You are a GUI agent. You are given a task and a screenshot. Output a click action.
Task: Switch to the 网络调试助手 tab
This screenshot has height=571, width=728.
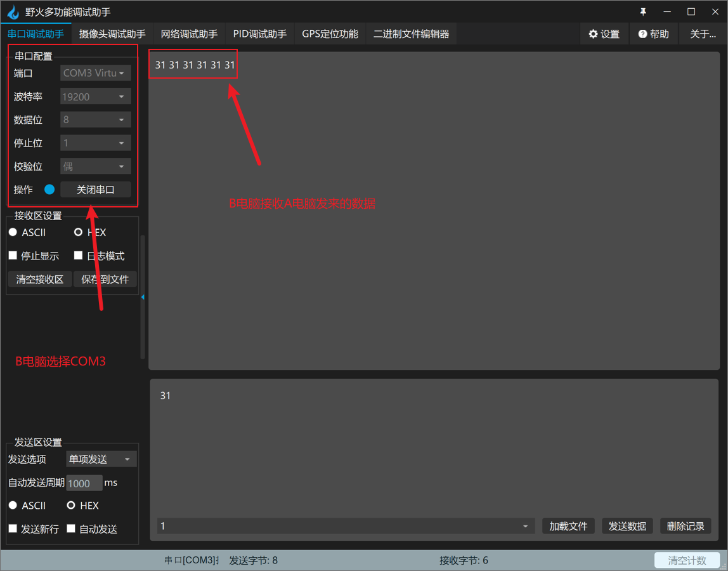click(189, 34)
